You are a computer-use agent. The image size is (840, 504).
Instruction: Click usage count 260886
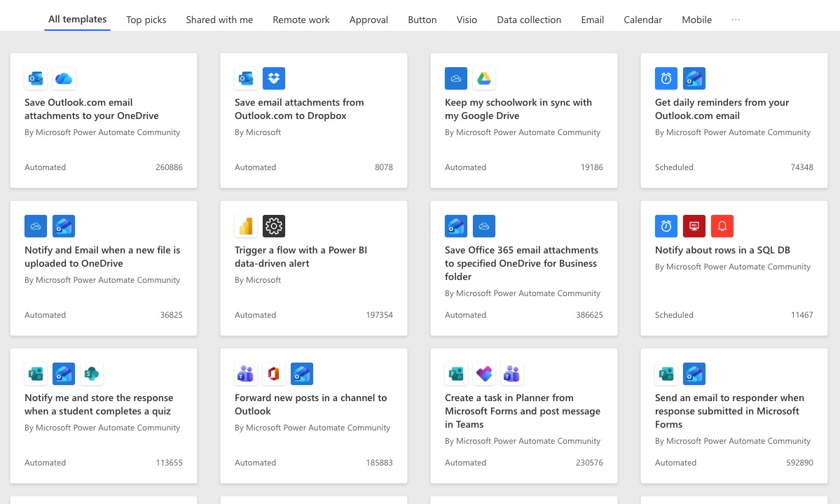point(169,167)
